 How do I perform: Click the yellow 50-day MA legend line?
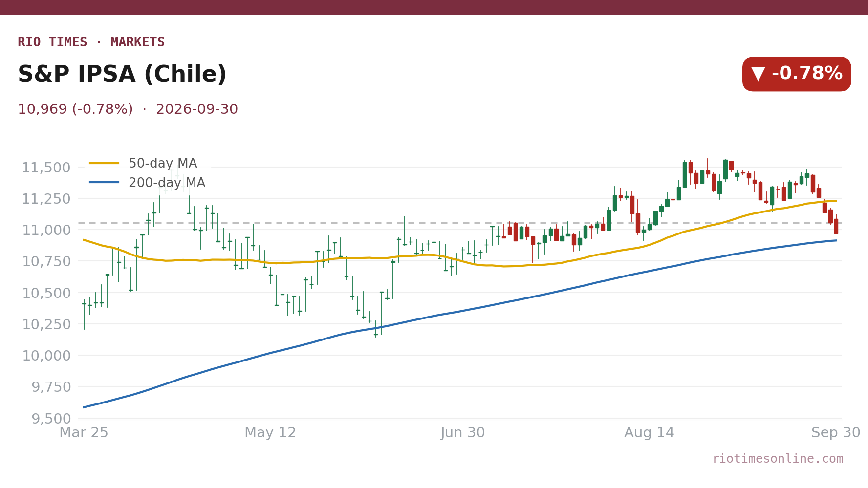click(x=104, y=163)
